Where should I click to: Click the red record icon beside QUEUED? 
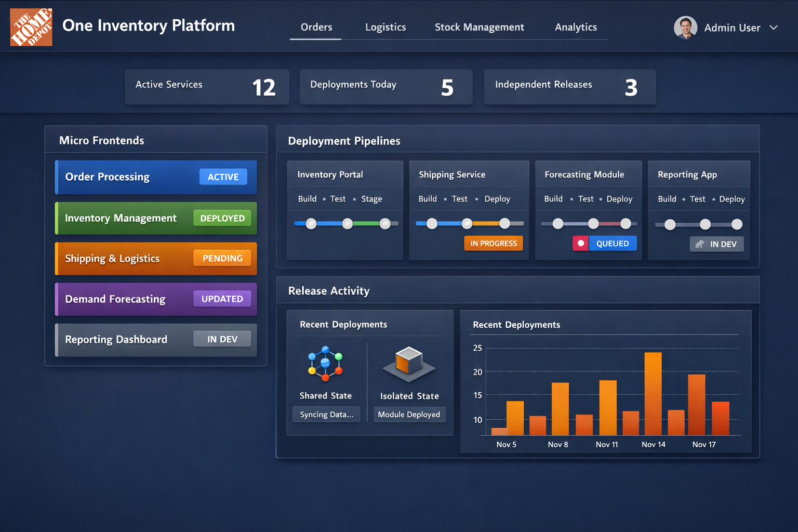[x=580, y=243]
